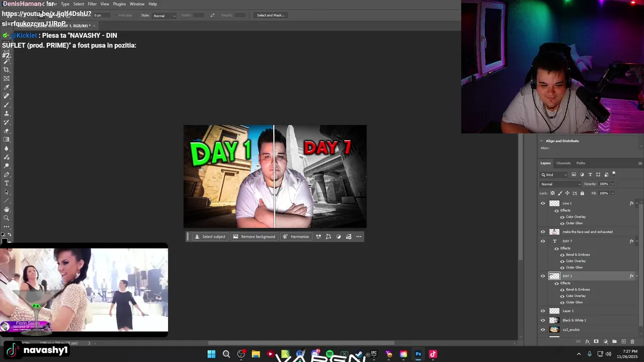
Task: Select the Crop tool
Action: click(x=7, y=70)
